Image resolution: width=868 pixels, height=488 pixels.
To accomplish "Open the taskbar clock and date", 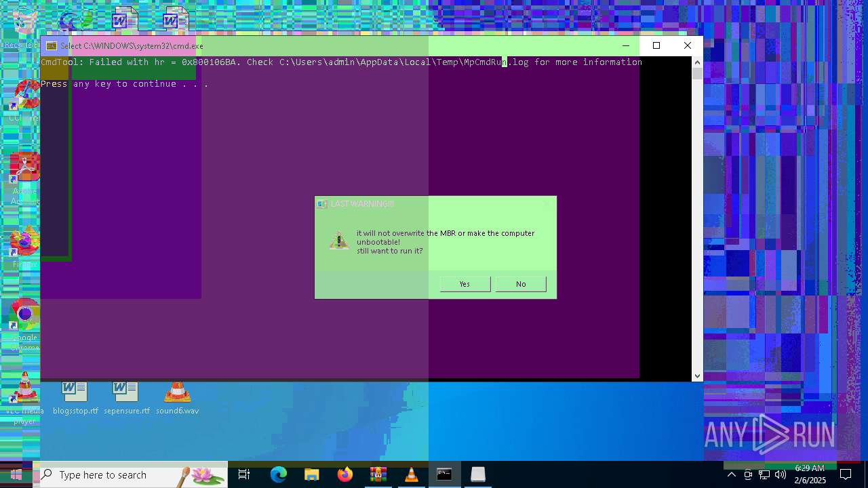I will pyautogui.click(x=810, y=474).
